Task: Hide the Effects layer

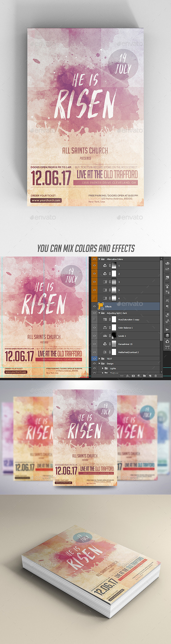Action: pyautogui.click(x=94, y=306)
